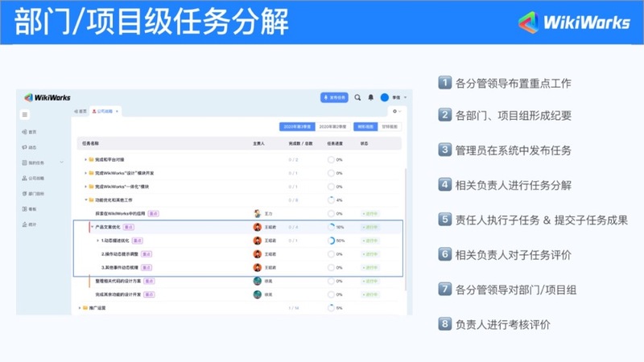Select the 2020年第3季度 quarter toggle
Screen dimensions: 644x362
click(x=297, y=126)
